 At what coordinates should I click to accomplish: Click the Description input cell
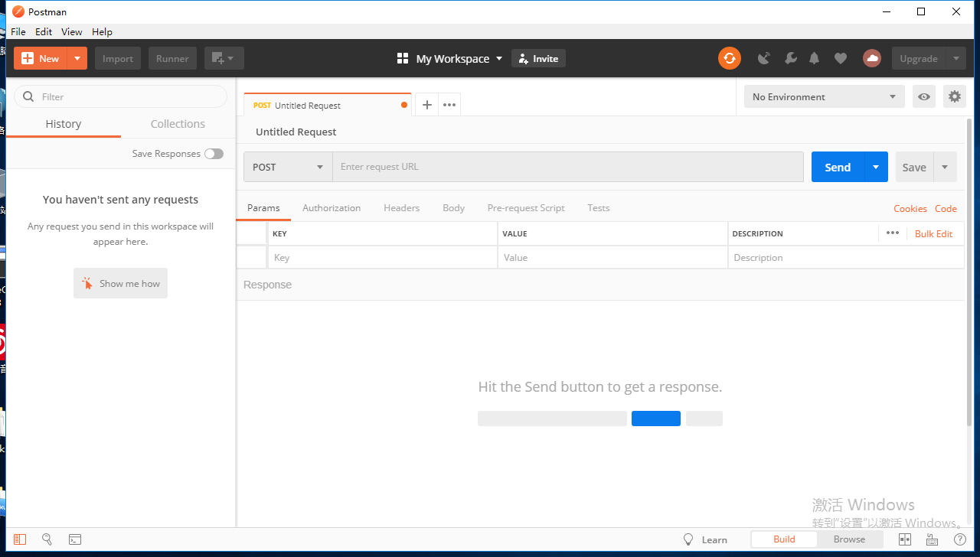tap(846, 257)
